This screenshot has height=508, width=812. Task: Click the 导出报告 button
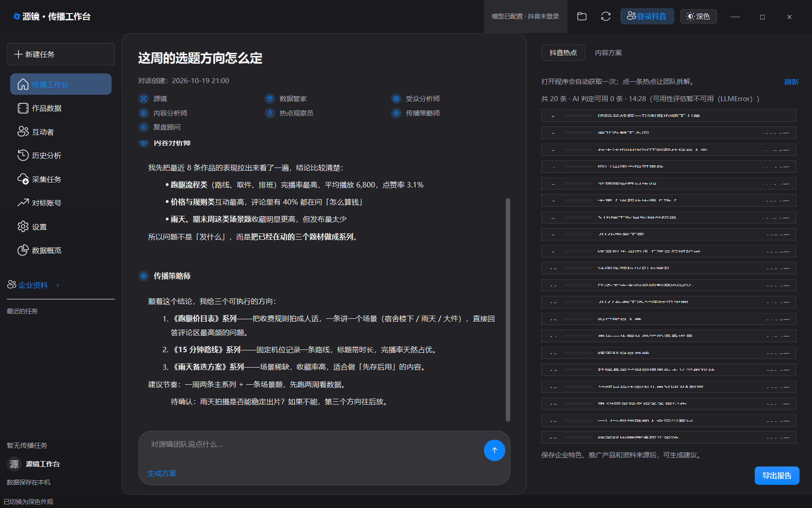tap(777, 475)
